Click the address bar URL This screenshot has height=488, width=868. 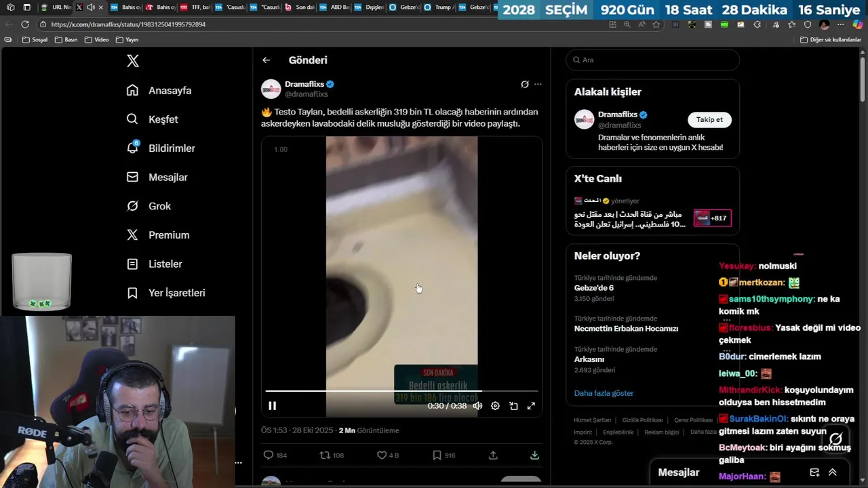[x=128, y=24]
